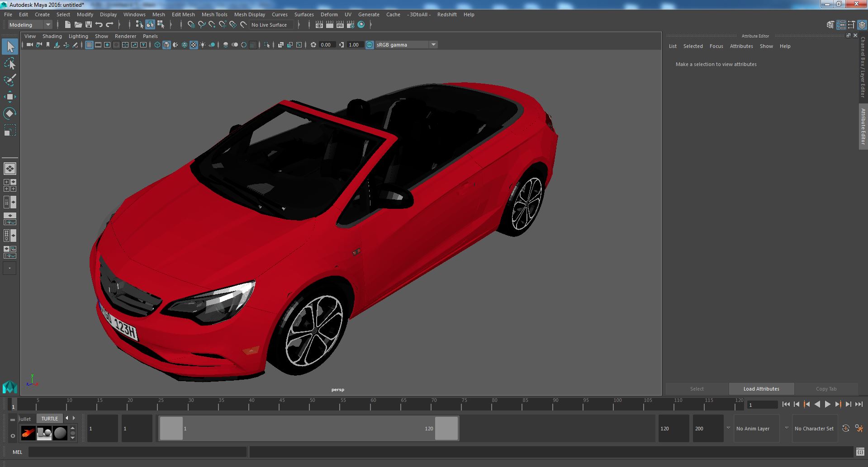Toggle wireframe display mode

tap(157, 45)
